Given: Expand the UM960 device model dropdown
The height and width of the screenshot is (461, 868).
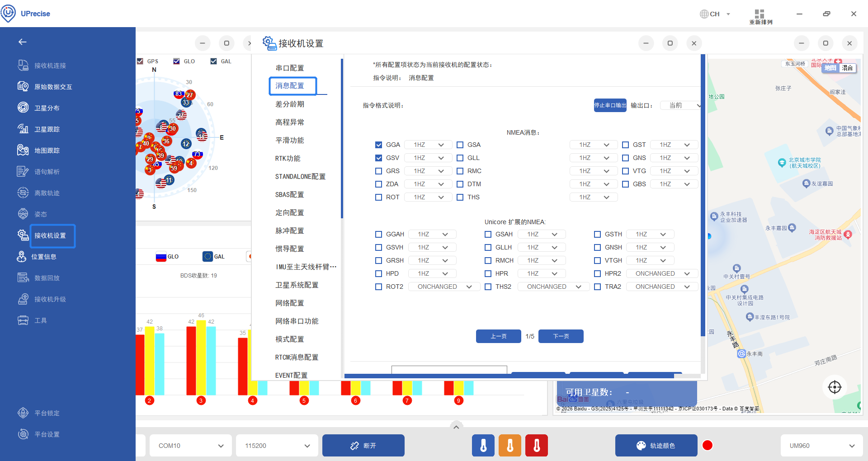Looking at the screenshot, I should (821, 446).
